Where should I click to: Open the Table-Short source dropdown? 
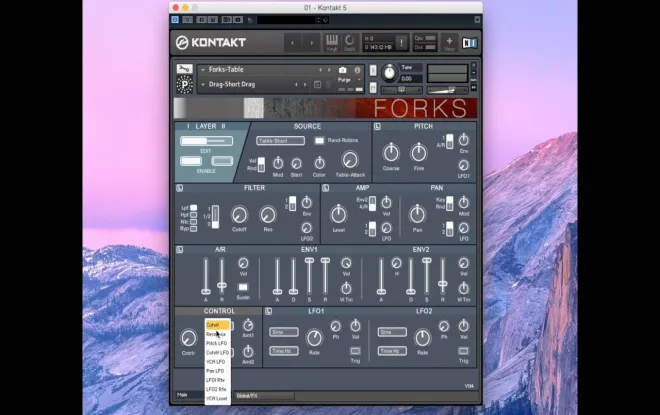pyautogui.click(x=280, y=141)
